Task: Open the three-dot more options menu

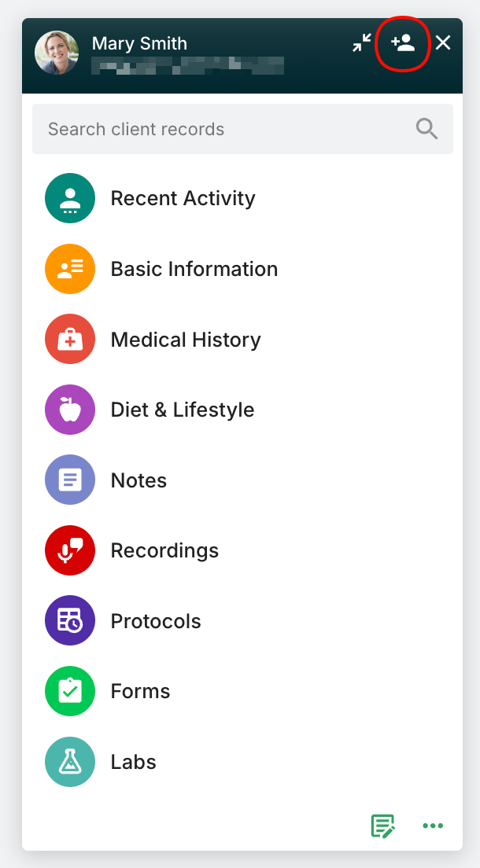Action: [x=433, y=826]
